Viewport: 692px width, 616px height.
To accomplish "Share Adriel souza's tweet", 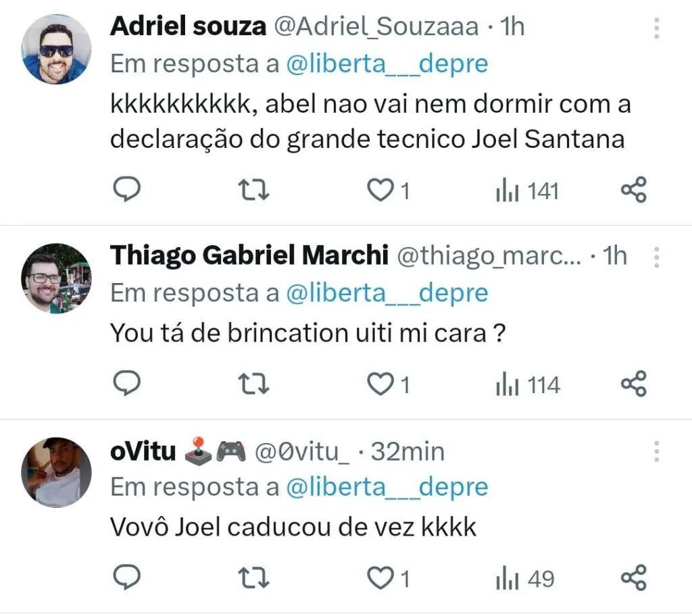I will (x=633, y=190).
